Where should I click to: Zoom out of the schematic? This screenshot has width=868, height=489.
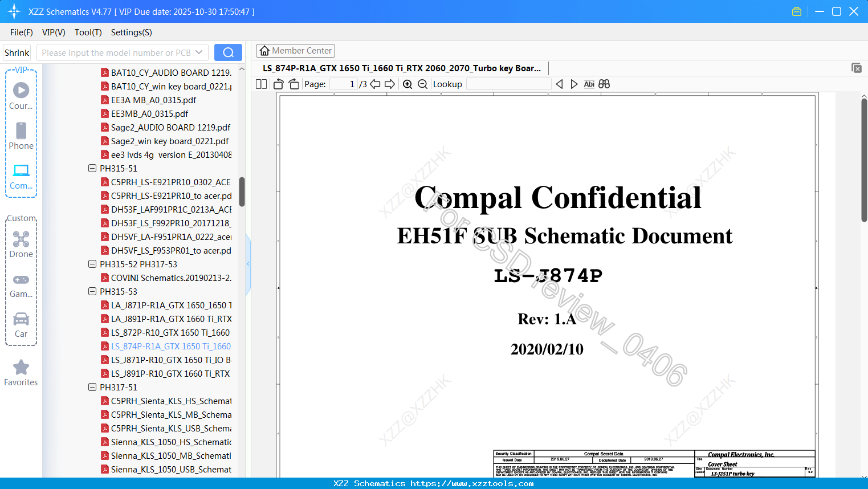tap(422, 84)
